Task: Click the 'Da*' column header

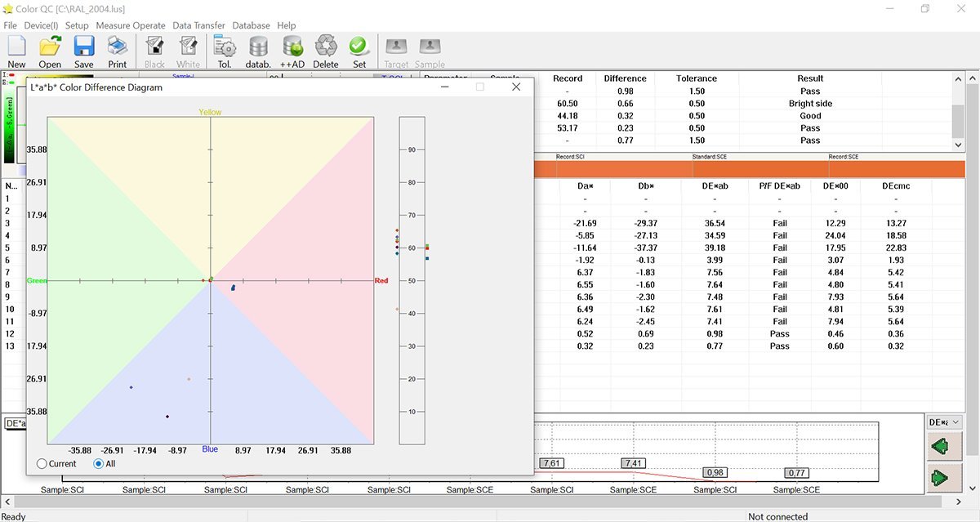Action: [585, 186]
